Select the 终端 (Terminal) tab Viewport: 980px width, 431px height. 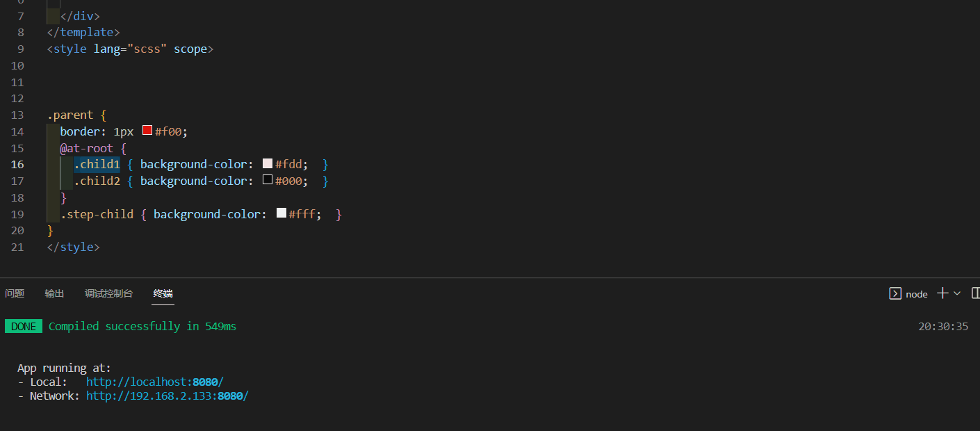click(x=163, y=293)
